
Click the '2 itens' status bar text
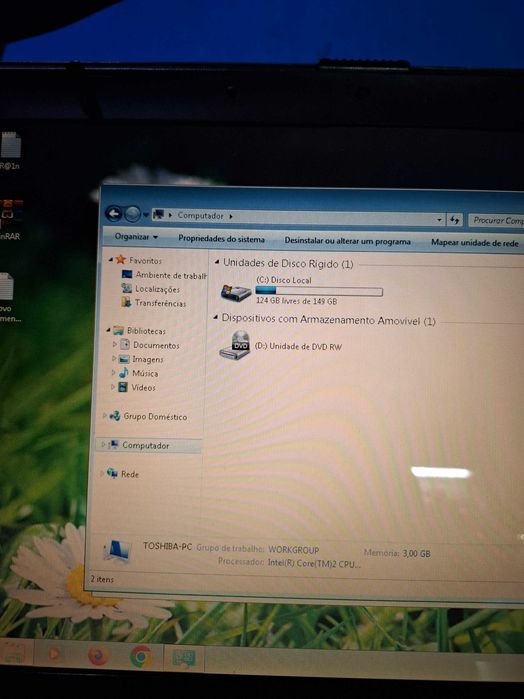pyautogui.click(x=102, y=579)
